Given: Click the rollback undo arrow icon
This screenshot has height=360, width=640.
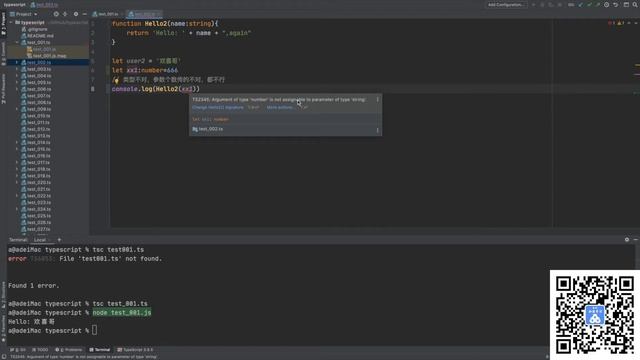Looking at the screenshot, I should [616, 5].
